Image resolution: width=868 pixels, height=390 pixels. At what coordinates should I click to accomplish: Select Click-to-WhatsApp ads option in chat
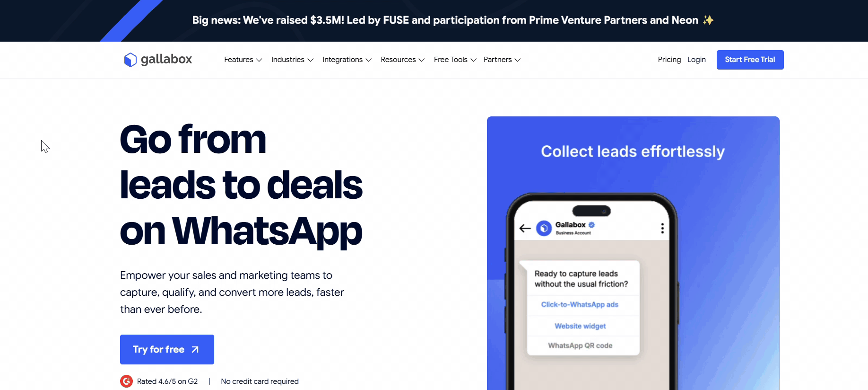pos(580,304)
